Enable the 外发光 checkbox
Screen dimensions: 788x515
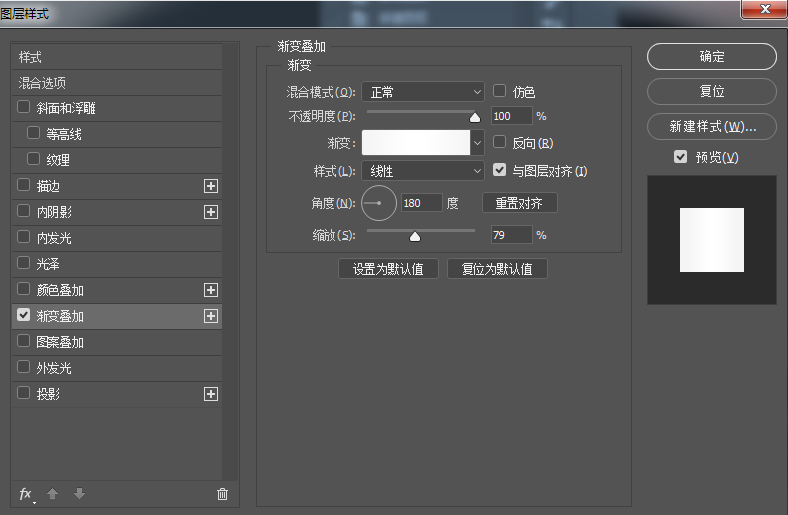point(23,367)
